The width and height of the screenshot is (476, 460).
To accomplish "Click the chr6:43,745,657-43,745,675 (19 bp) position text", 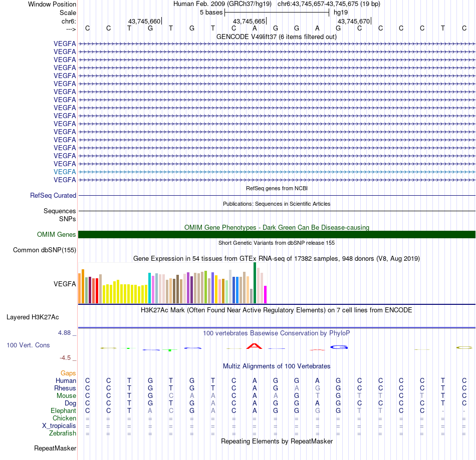I will coord(329,4).
